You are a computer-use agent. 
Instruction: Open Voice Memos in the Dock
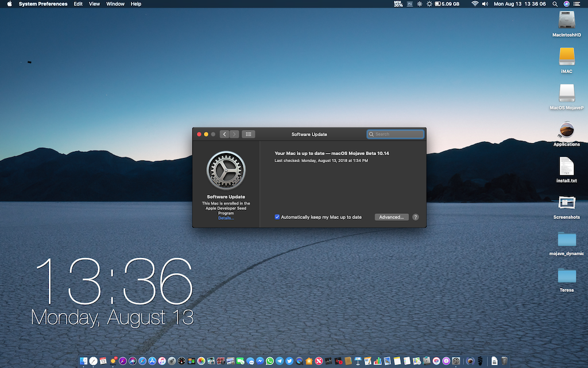pos(338,361)
